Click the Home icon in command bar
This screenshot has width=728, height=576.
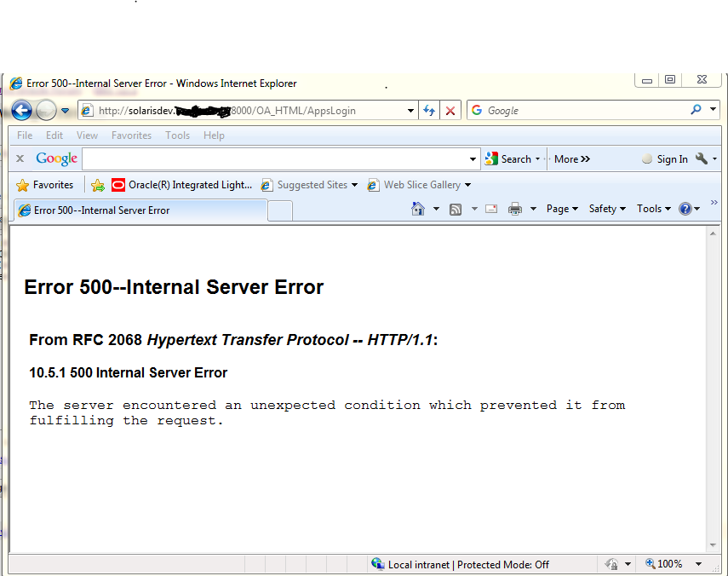pyautogui.click(x=417, y=209)
